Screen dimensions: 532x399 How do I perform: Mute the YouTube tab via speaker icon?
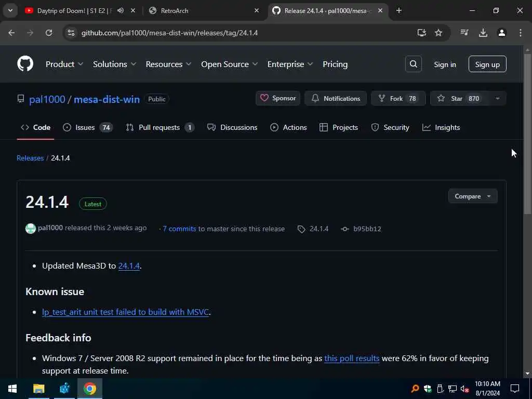[121, 10]
